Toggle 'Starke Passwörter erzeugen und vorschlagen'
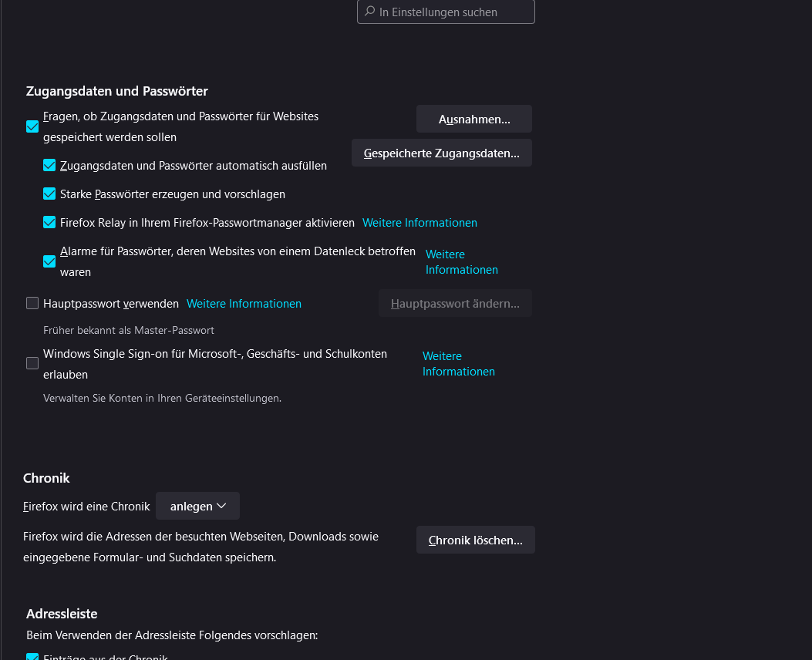 (x=49, y=194)
